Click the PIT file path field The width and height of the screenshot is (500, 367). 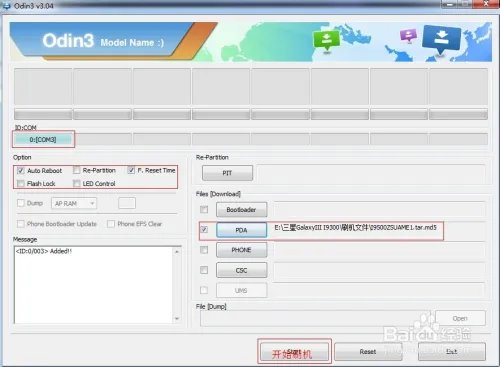coord(370,173)
